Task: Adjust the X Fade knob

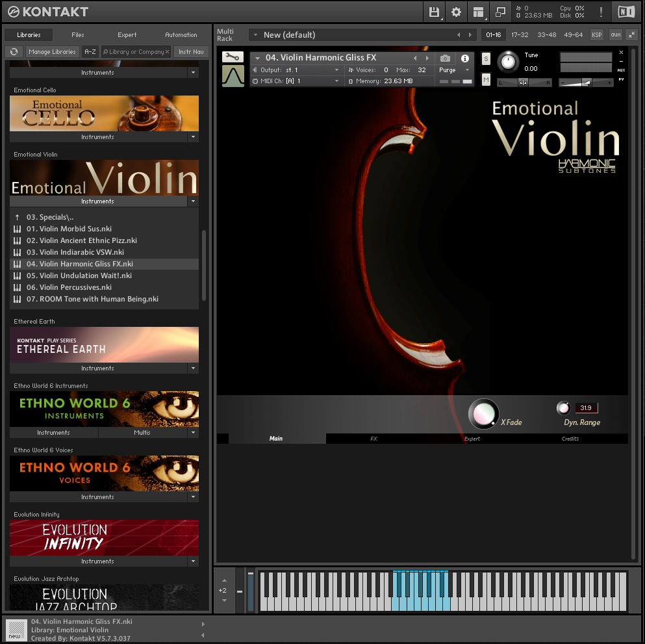Action: click(484, 414)
